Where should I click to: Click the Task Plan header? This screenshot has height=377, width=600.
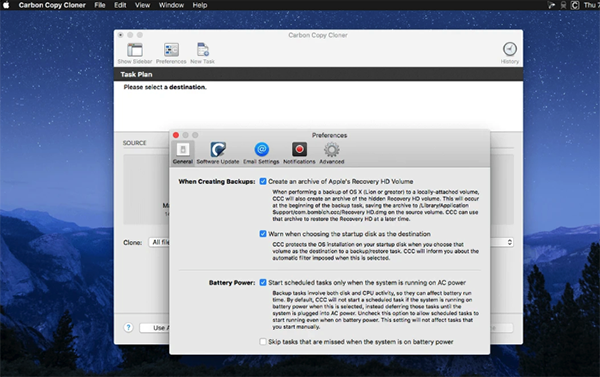[136, 74]
